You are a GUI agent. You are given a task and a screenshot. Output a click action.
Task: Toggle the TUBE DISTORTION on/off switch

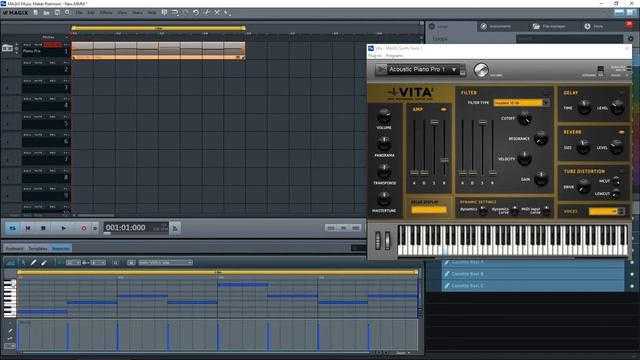[x=622, y=171]
